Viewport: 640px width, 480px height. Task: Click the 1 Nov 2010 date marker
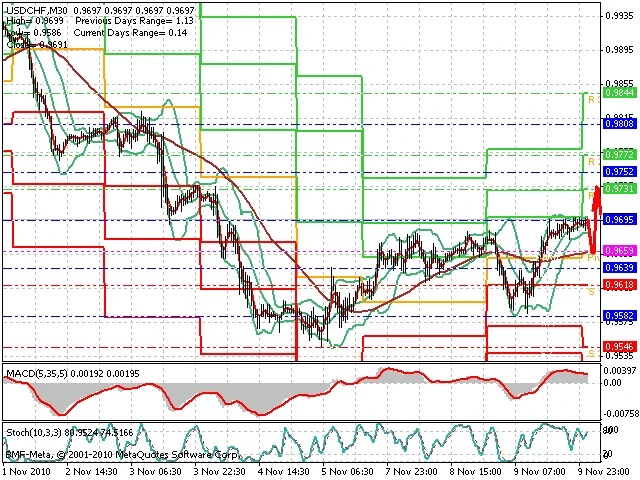click(27, 471)
